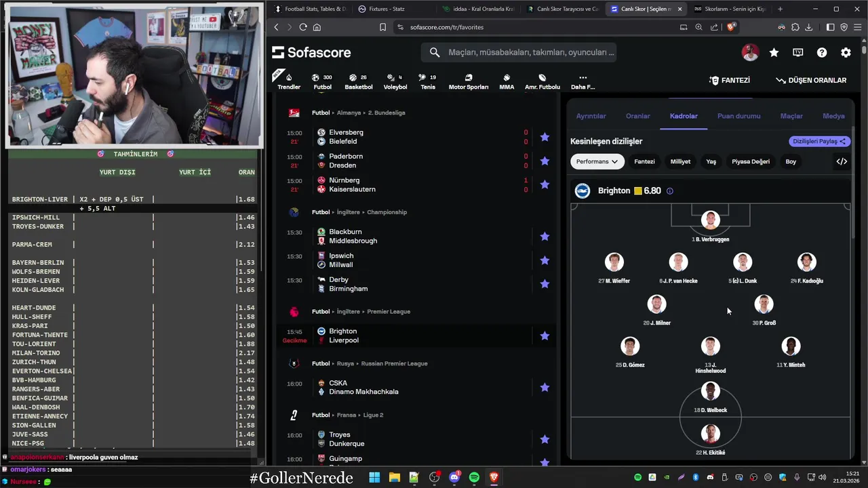
Task: Expand Daha F... more sports menu
Action: pyautogui.click(x=583, y=81)
